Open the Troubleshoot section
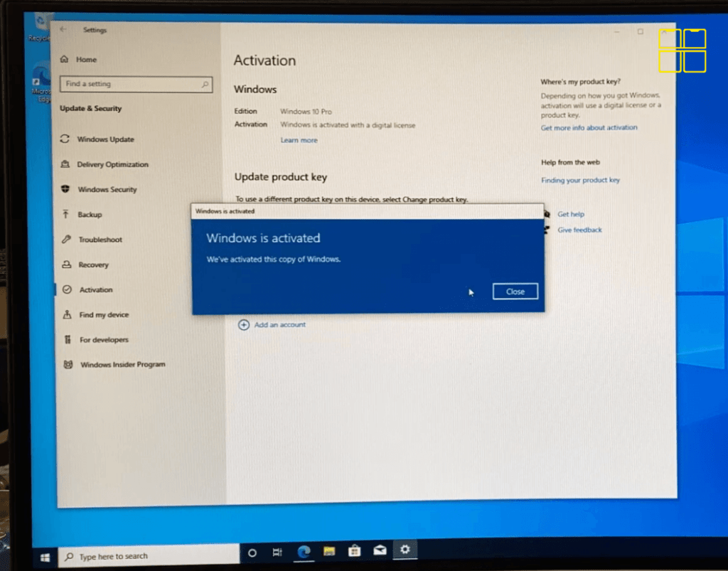728x571 pixels. pos(64,240)
